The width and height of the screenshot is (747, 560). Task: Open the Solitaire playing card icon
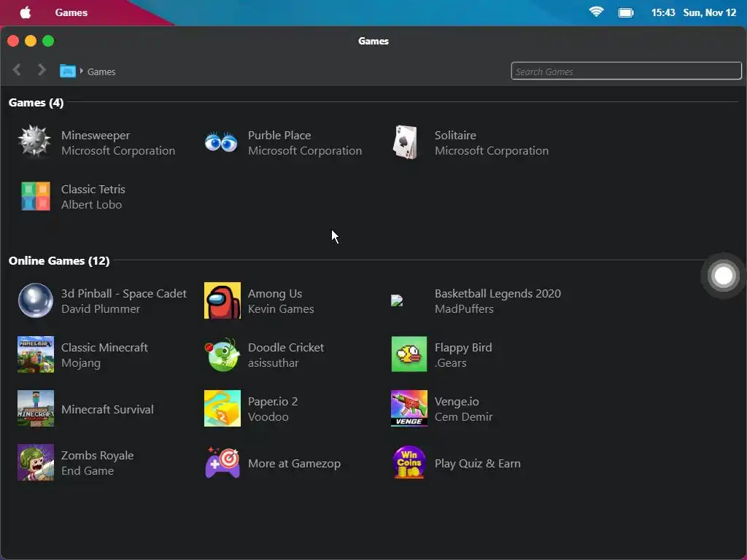click(x=406, y=142)
